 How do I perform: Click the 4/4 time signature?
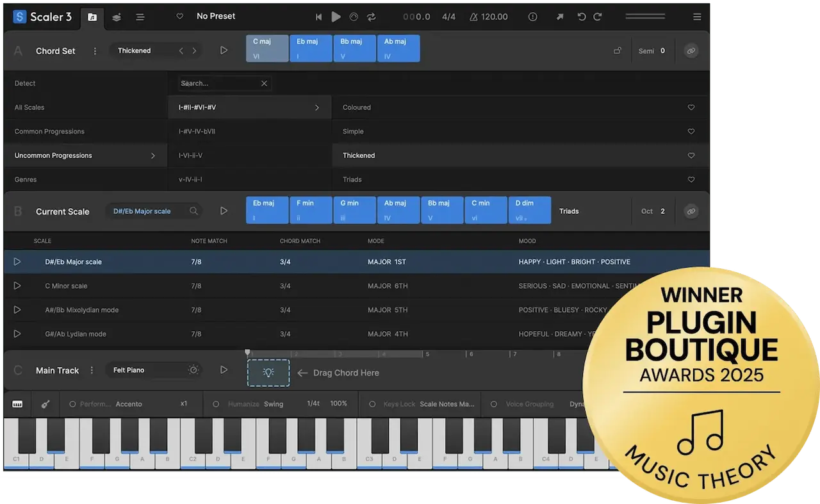coord(448,17)
